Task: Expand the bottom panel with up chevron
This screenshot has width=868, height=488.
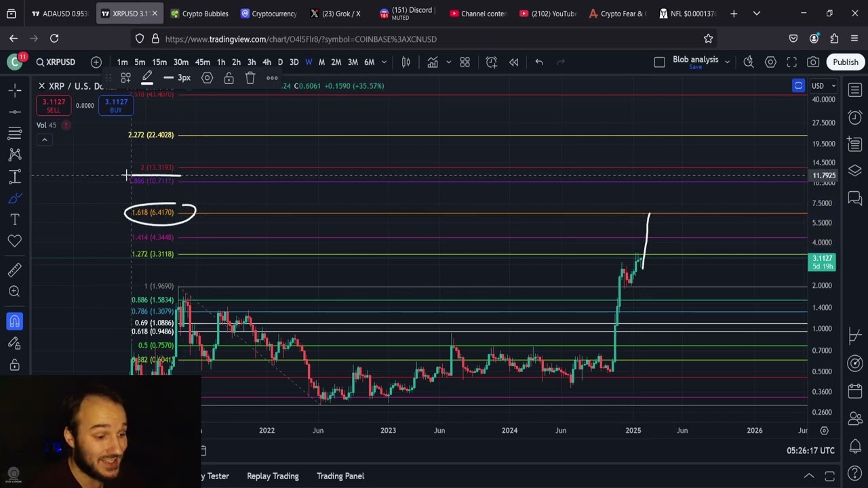Action: [x=809, y=476]
